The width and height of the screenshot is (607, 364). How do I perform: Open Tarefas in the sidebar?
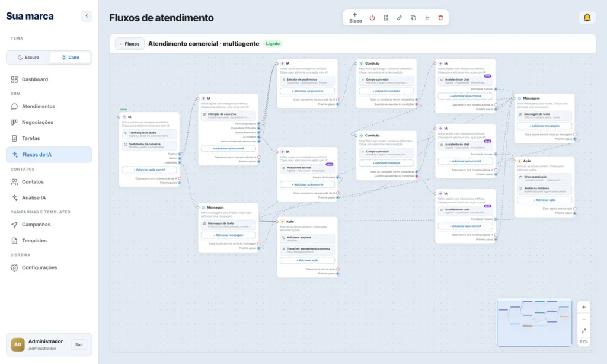(x=49, y=138)
